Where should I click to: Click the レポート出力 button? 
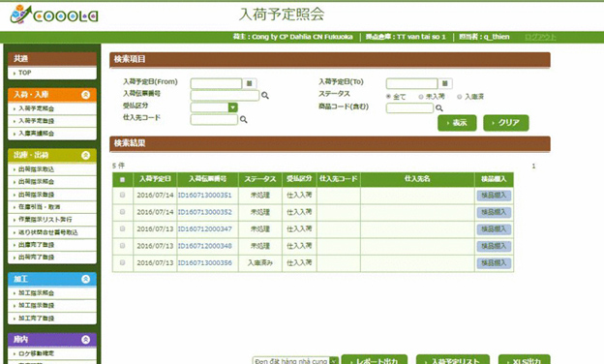374,360
